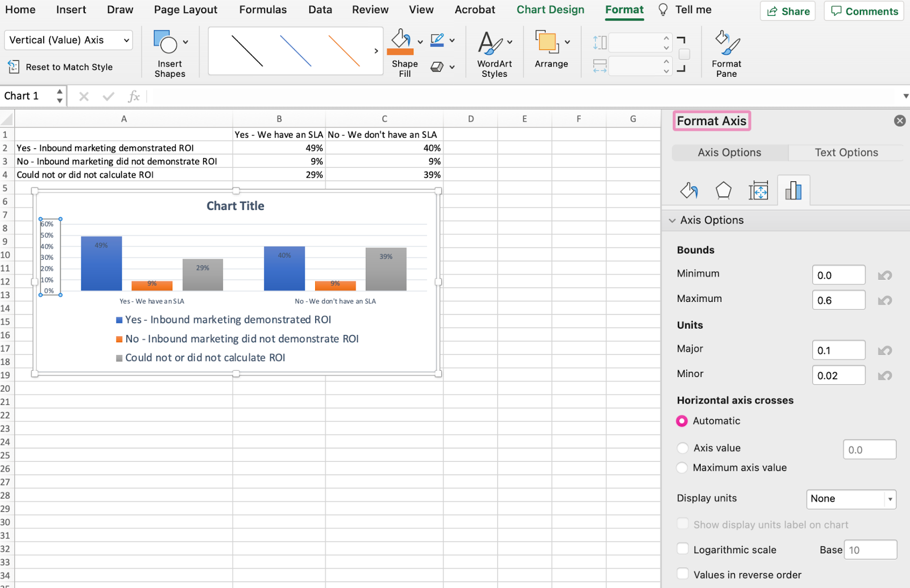Image resolution: width=910 pixels, height=588 pixels.
Task: Open the Formulas tab
Action: coord(263,10)
